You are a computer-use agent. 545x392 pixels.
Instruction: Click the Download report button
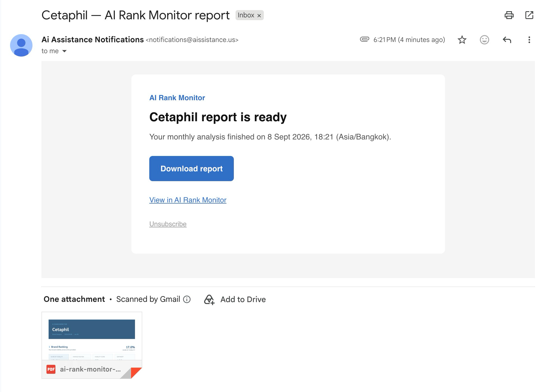tap(192, 169)
